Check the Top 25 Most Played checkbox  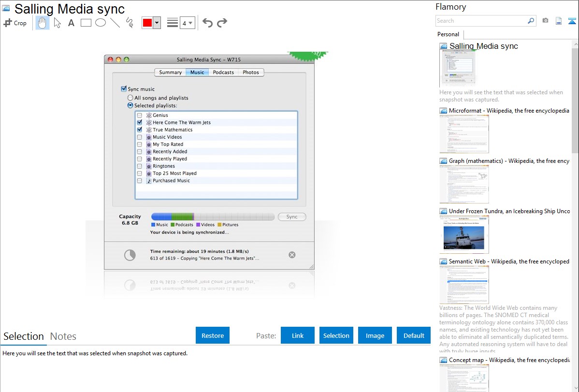click(140, 173)
